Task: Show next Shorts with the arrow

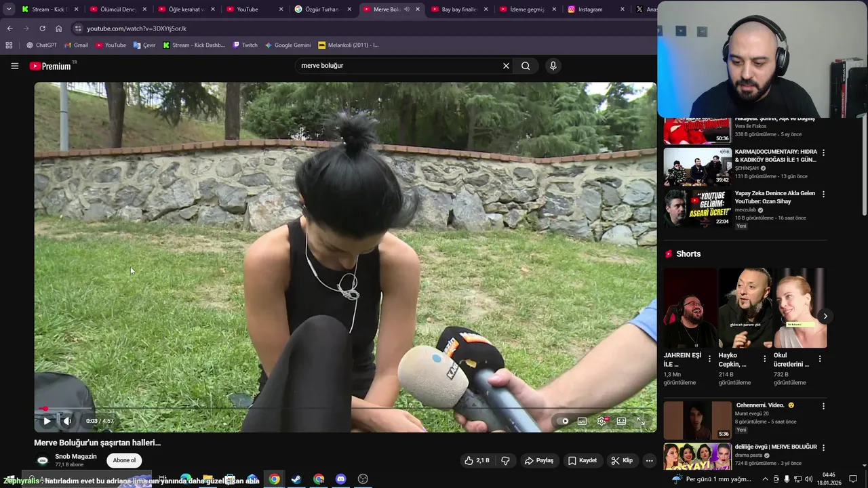Action: tap(825, 316)
